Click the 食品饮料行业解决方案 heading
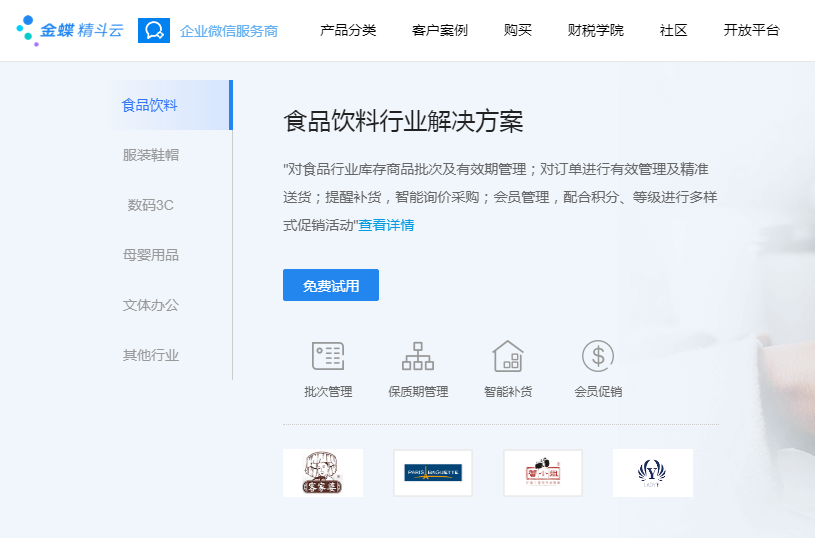 click(x=403, y=122)
